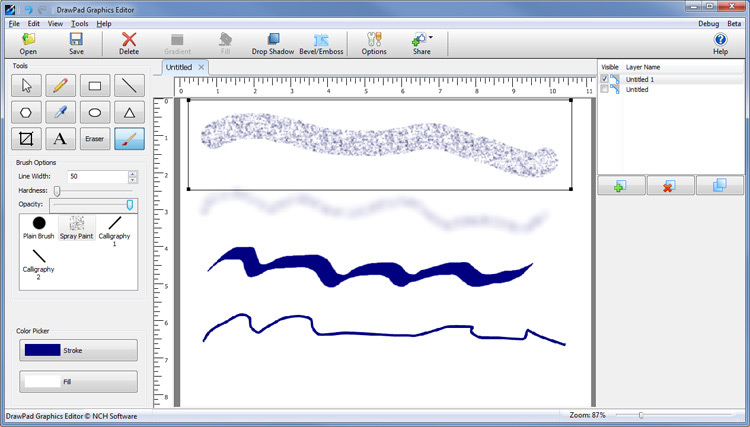This screenshot has height=427, width=750.
Task: Click the Gradient toolbar button
Action: tap(177, 44)
